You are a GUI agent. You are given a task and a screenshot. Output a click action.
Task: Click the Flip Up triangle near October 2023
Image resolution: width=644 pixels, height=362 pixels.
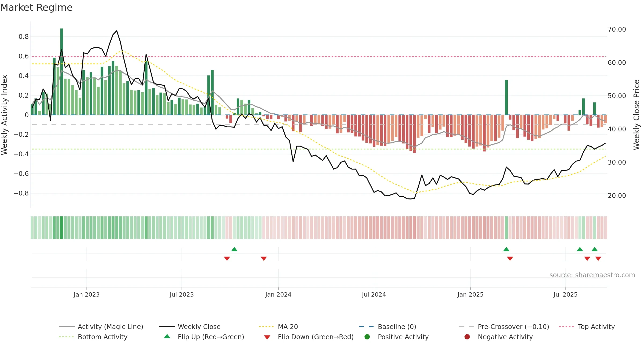(234, 249)
